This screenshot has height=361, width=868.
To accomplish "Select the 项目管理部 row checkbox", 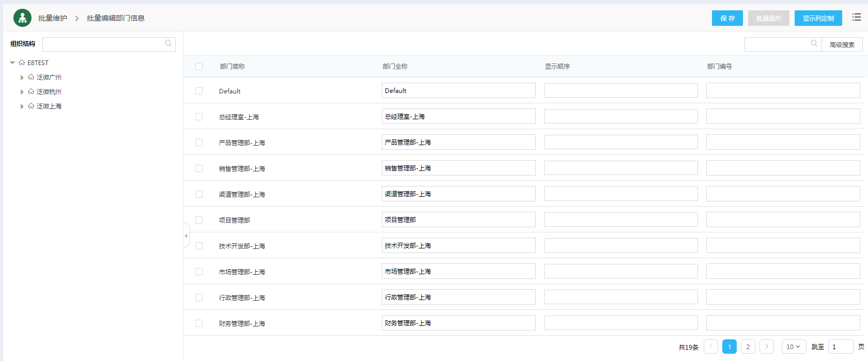I will pyautogui.click(x=199, y=220).
